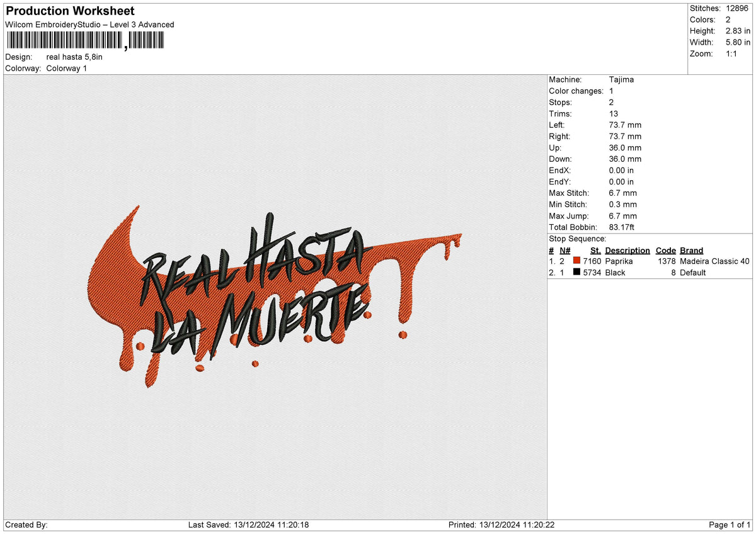The height and width of the screenshot is (534, 756).
Task: Click the Production Worksheet title
Action: pyautogui.click(x=70, y=11)
